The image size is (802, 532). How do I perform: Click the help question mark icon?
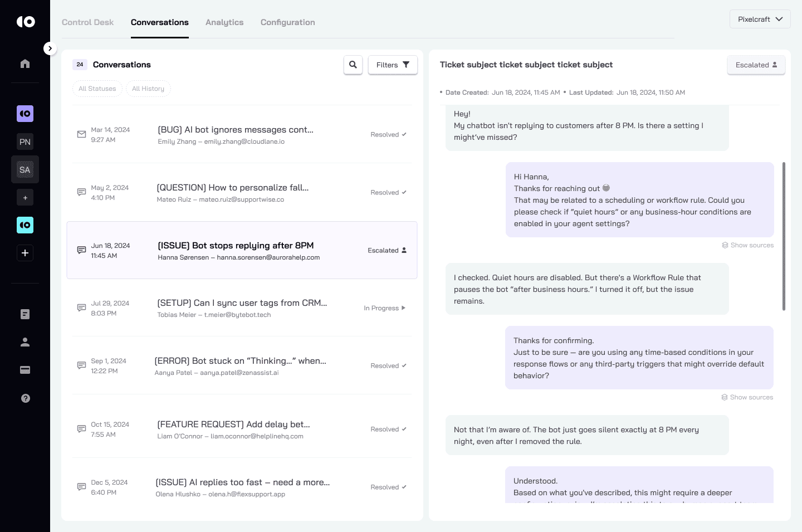tap(25, 398)
